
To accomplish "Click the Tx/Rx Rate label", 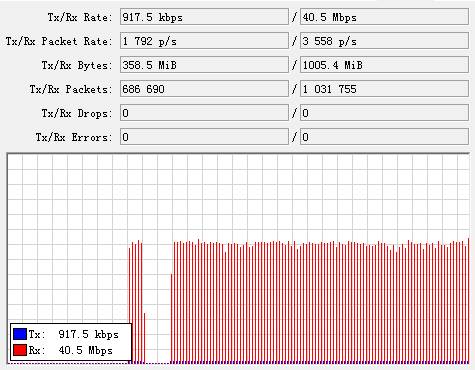I will coord(78,17).
